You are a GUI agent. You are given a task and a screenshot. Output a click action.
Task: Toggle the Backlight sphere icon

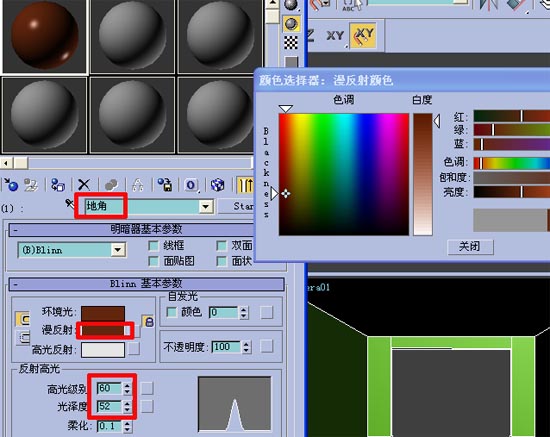click(291, 24)
